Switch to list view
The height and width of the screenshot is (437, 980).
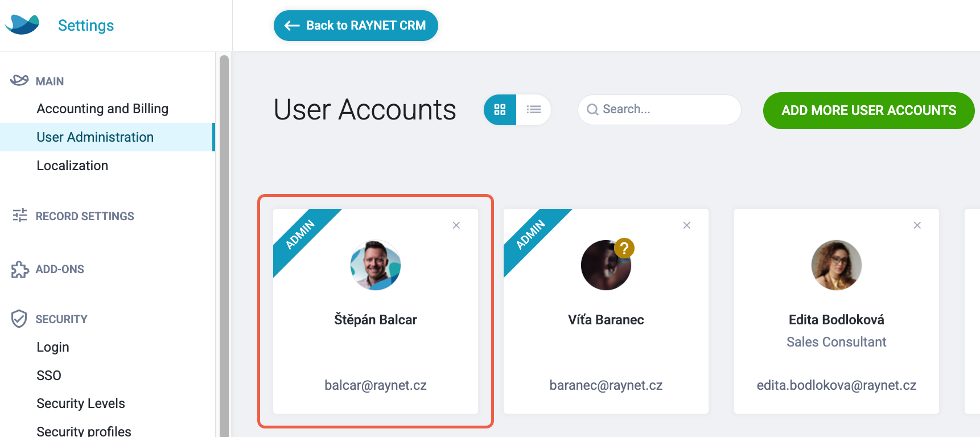[x=534, y=110]
